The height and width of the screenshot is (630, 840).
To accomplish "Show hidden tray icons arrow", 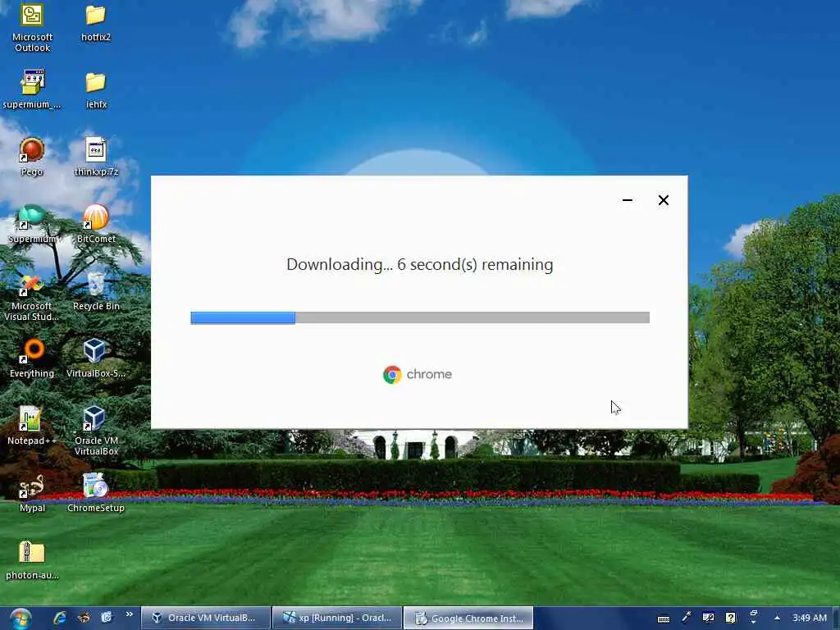I will coord(777,618).
